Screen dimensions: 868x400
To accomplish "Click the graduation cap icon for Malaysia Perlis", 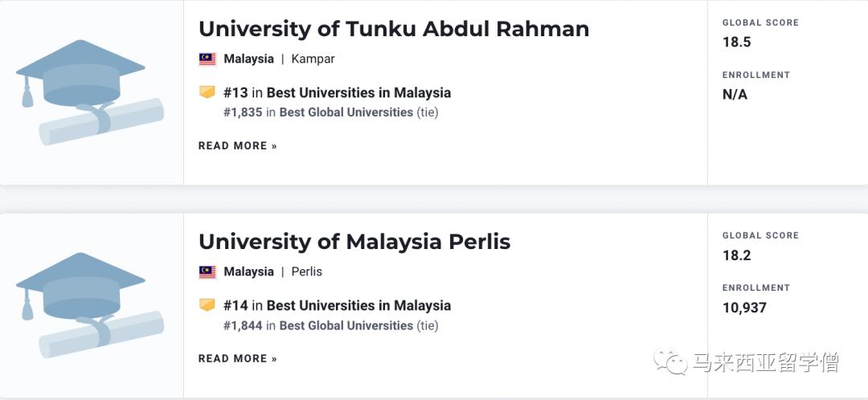I will pos(88,305).
